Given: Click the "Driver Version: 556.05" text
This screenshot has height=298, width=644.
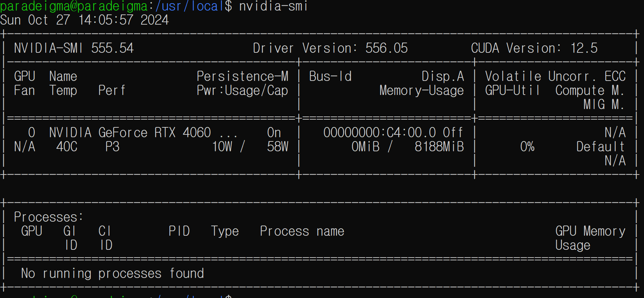Looking at the screenshot, I should pyautogui.click(x=330, y=48).
